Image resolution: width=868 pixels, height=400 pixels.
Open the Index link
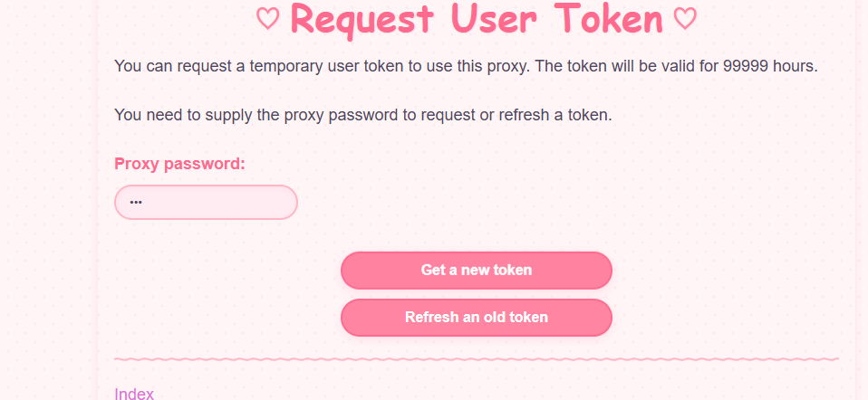tap(134, 394)
